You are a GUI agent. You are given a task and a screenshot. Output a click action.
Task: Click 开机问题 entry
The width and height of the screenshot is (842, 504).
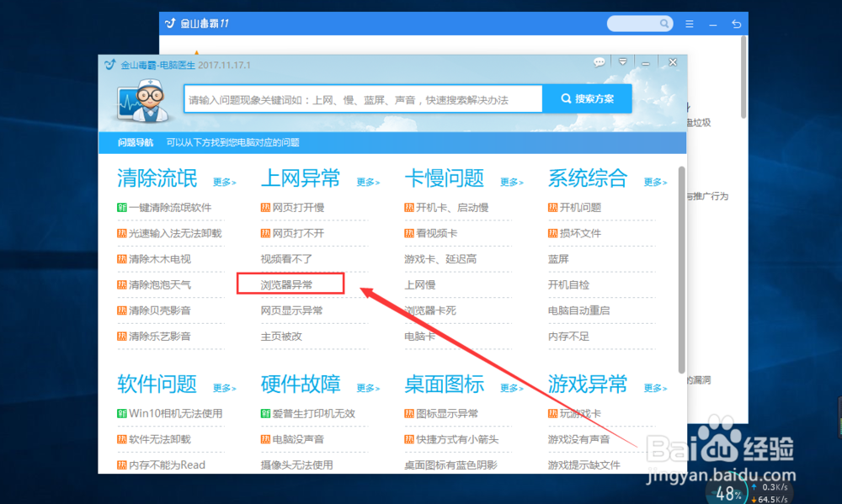[x=574, y=208]
